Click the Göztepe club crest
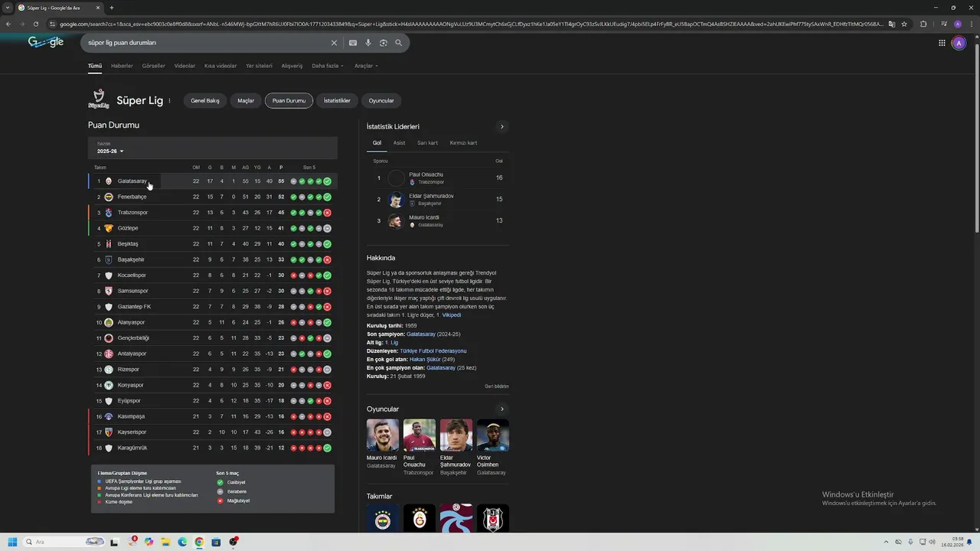Screen dimensions: 980x551 (108, 228)
